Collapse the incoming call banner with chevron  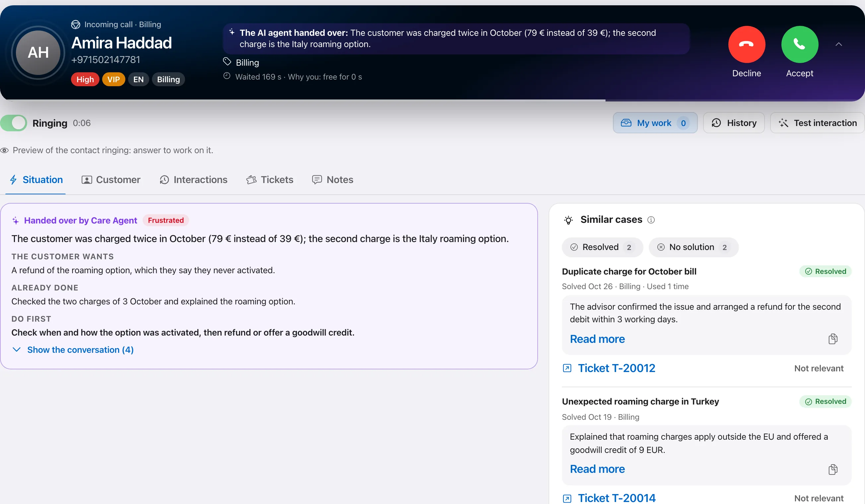click(x=838, y=44)
